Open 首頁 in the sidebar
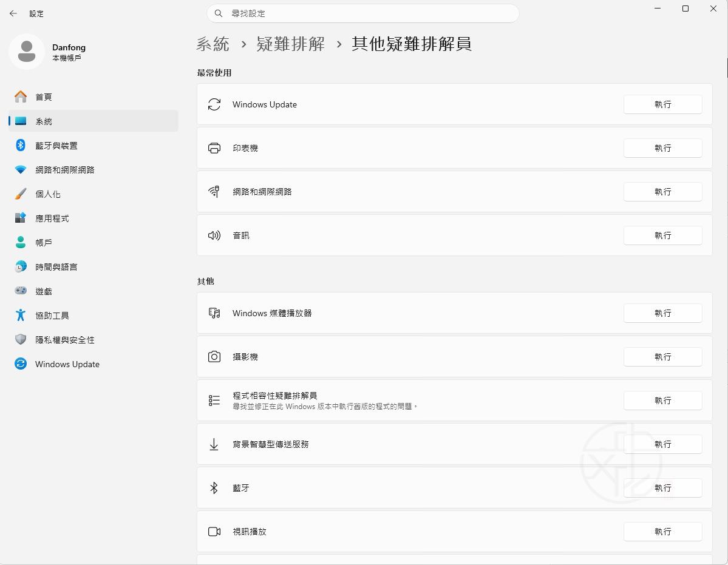 [x=94, y=96]
